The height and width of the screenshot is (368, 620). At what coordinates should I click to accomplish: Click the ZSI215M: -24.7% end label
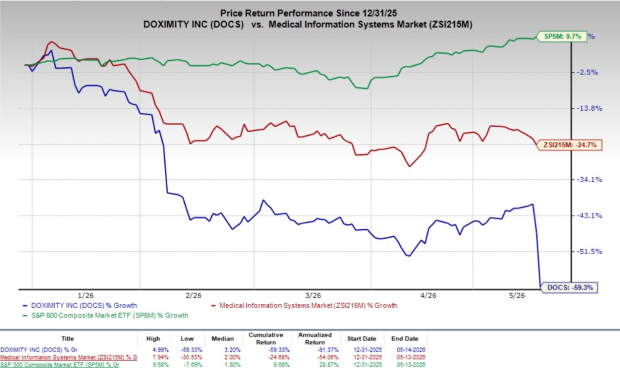tap(569, 145)
